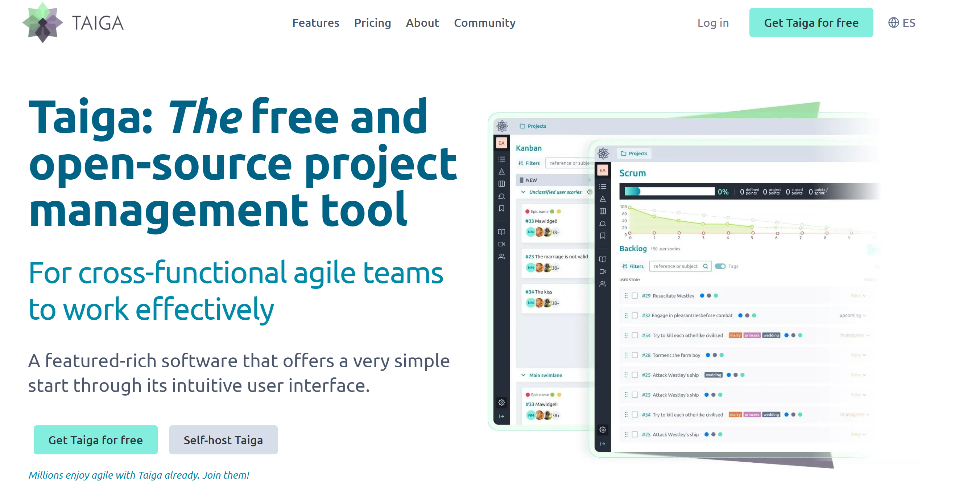Click the EA avatar in the Scrum window sidebar
Image resolution: width=980 pixels, height=499 pixels.
coord(603,171)
